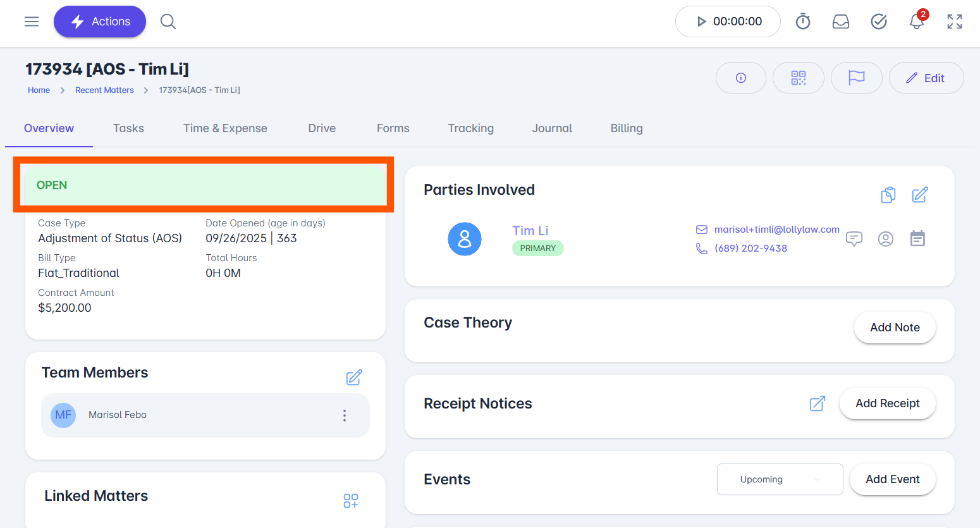The height and width of the screenshot is (528, 980).
Task: Go to the Drive tab
Action: (x=322, y=128)
